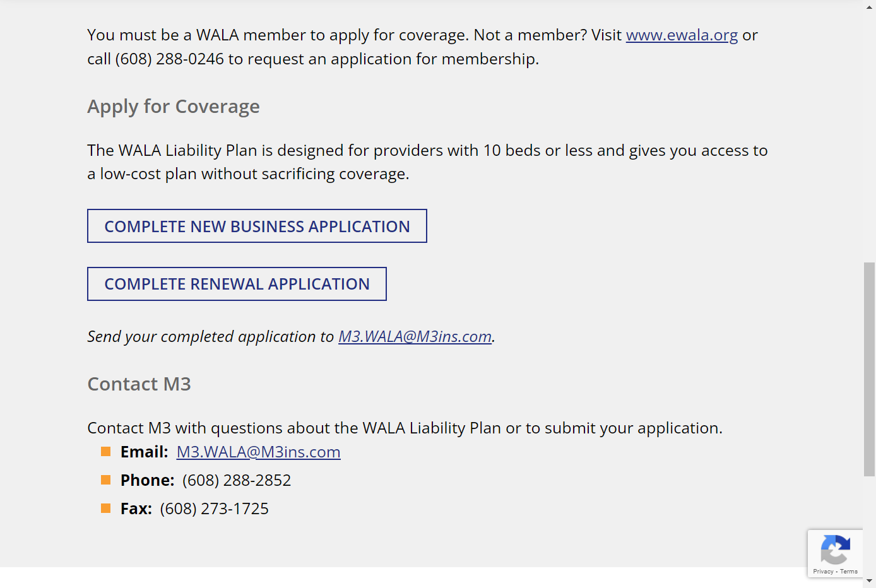
Task: Open reCAPTCHA Privacy link
Action: (x=823, y=572)
